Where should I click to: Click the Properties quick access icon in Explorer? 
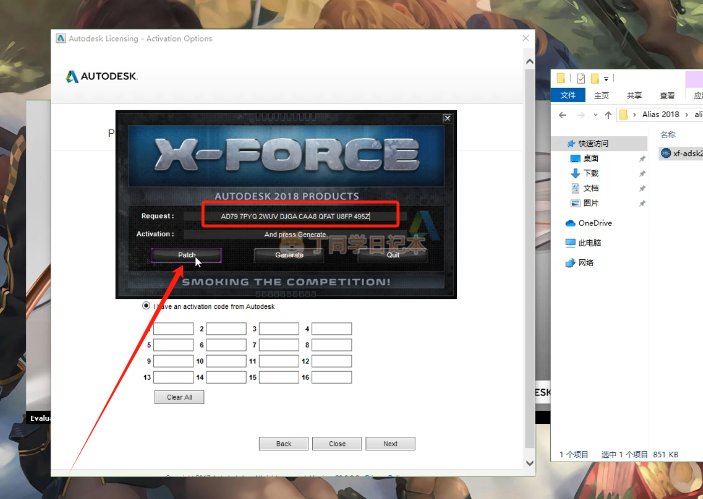click(581, 79)
